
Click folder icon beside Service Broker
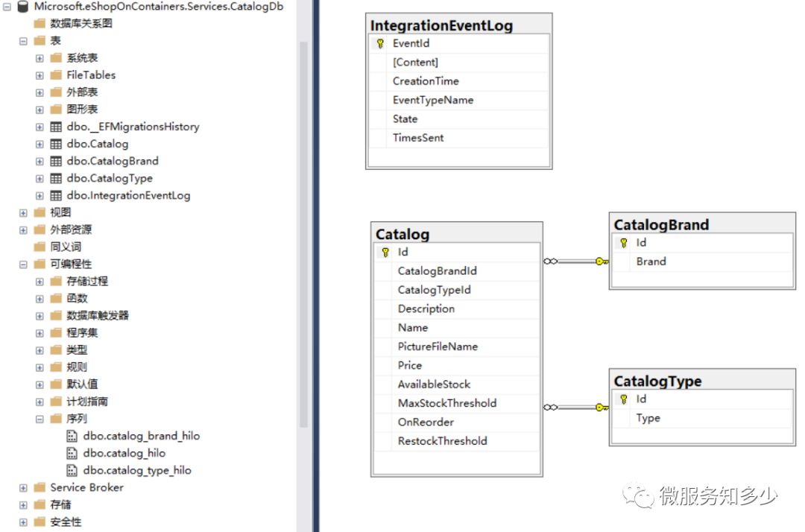coord(40,488)
